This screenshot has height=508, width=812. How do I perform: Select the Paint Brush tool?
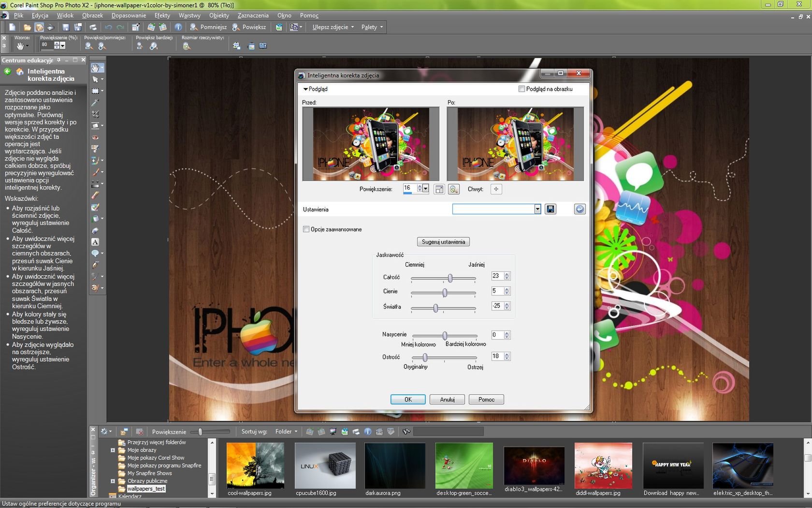pyautogui.click(x=96, y=172)
